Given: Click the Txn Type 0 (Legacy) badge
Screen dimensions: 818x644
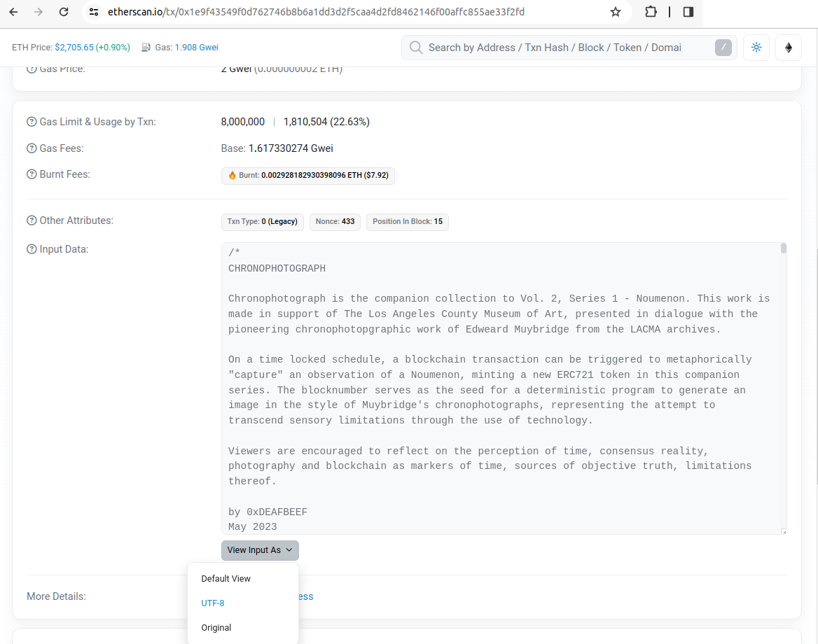Looking at the screenshot, I should (262, 222).
